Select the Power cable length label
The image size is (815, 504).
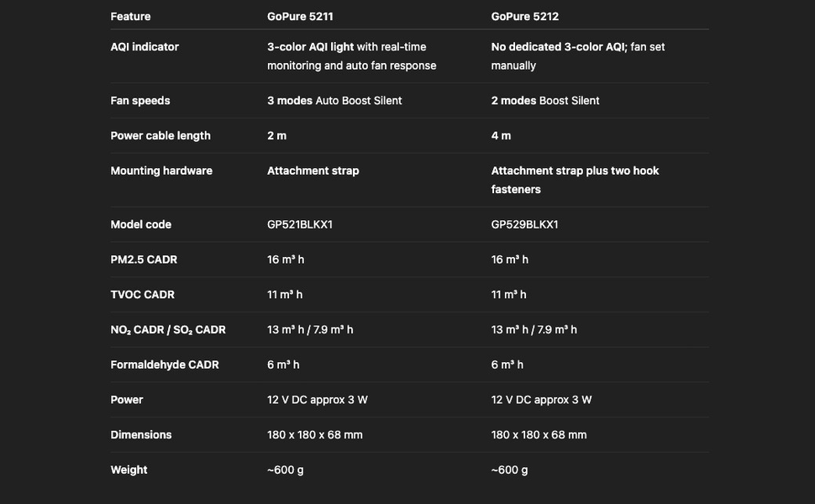pyautogui.click(x=160, y=136)
